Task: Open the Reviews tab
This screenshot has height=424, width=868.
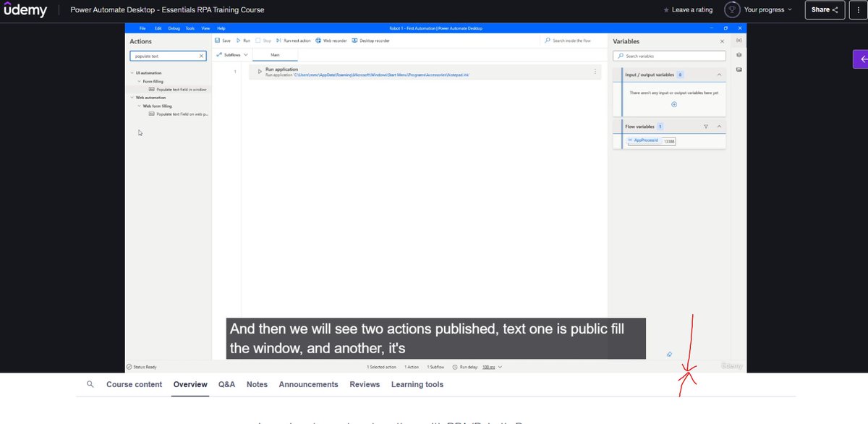Action: 365,384
